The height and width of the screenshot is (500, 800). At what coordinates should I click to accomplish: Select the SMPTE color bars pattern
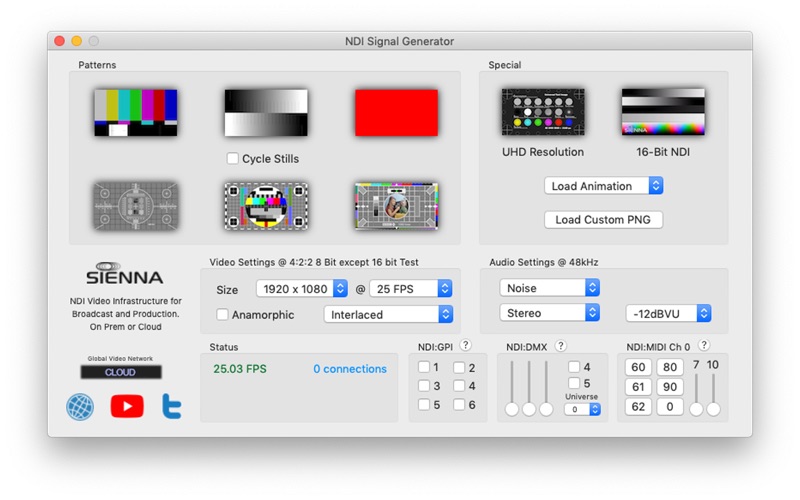[x=136, y=113]
